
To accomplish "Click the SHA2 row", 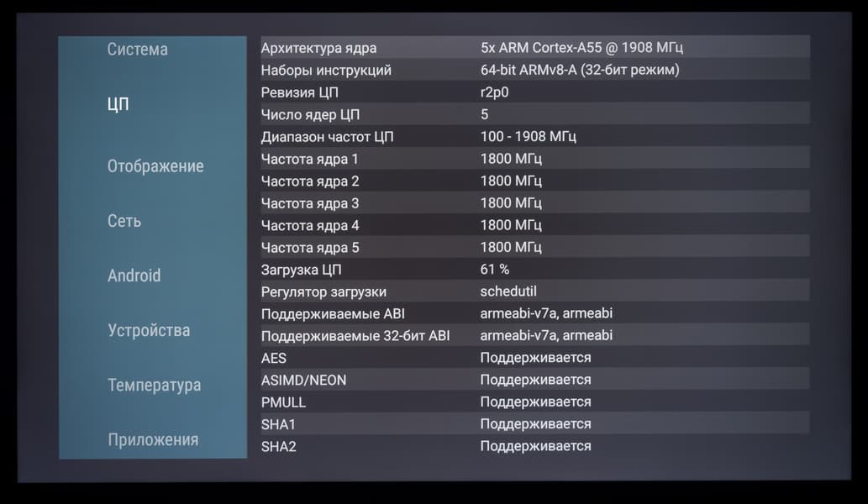I will click(535, 446).
